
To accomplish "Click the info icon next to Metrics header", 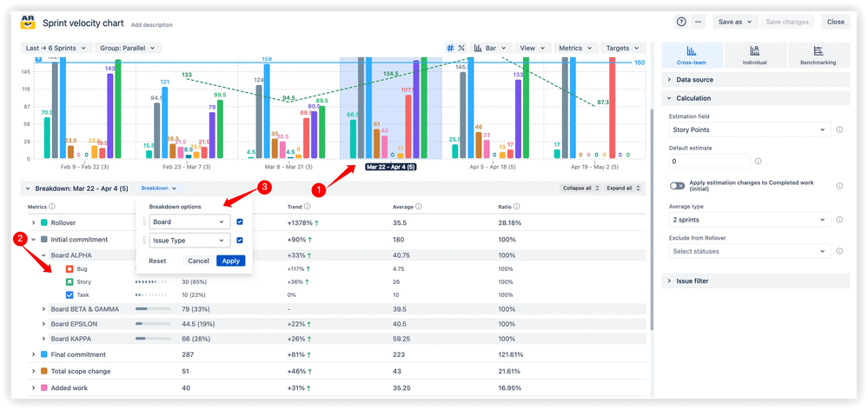I will pos(52,207).
